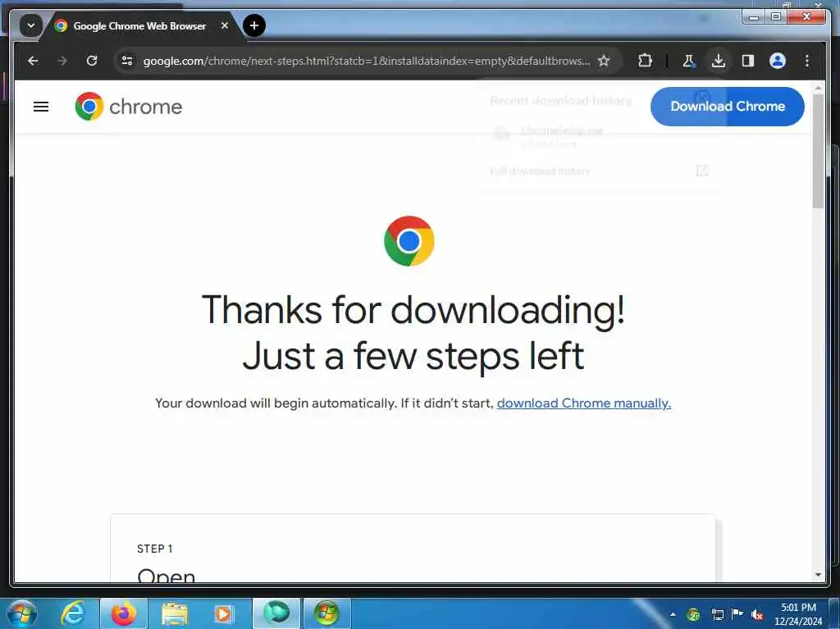840x629 pixels.
Task: Click the address bar URL field
Action: coord(367,61)
